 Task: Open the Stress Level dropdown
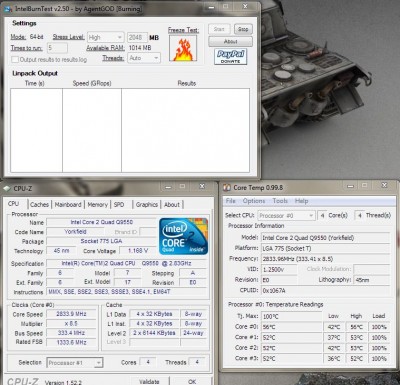click(106, 37)
